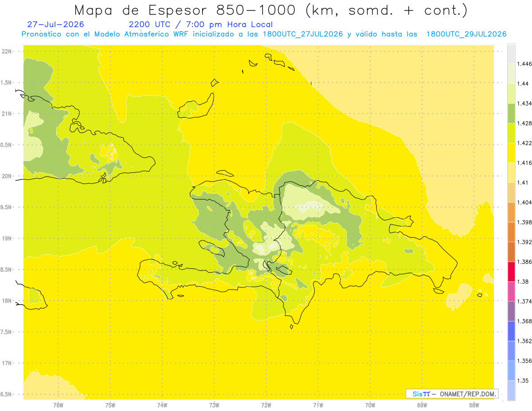Click the legend value "1.404"
The width and height of the screenshot is (532, 411).
coord(524,202)
